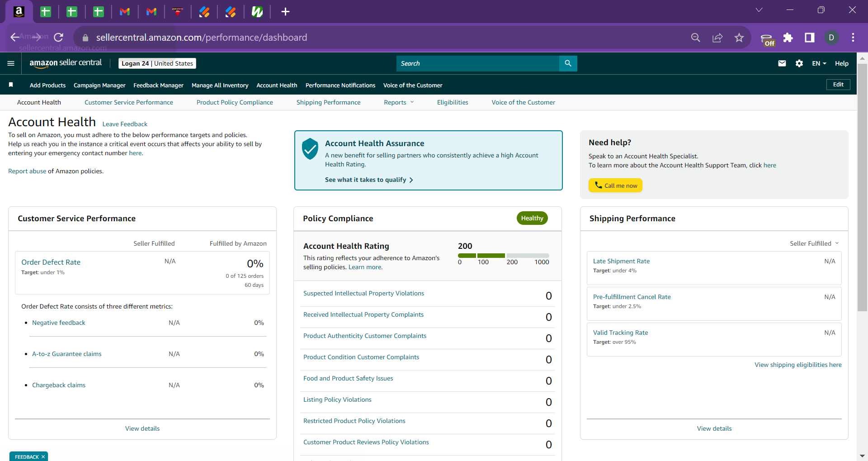Click the Logan 24 United States selector

tap(157, 63)
